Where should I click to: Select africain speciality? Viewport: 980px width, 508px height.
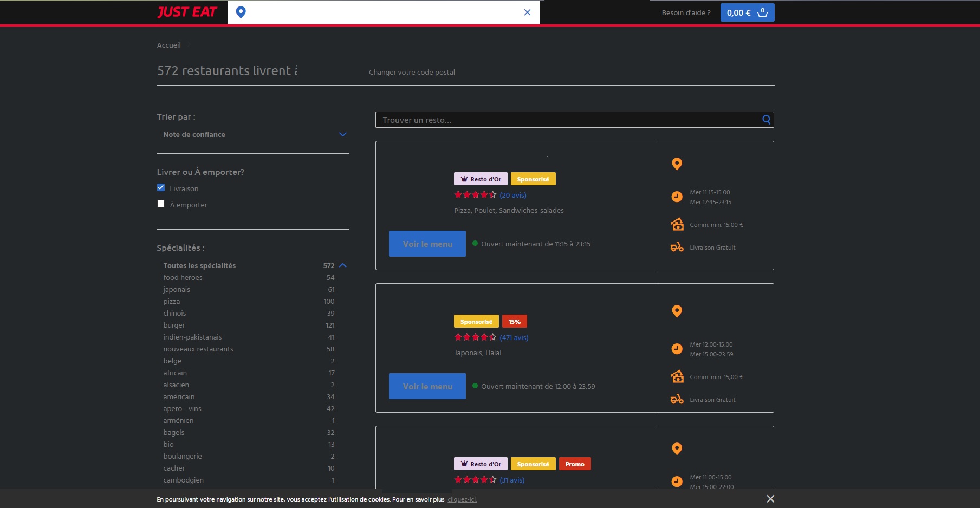click(x=175, y=373)
